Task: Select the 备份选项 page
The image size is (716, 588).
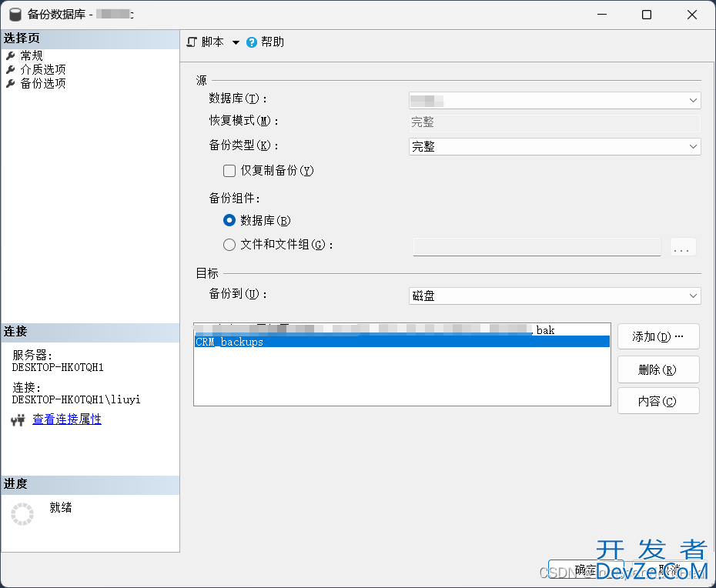Action: click(x=43, y=83)
